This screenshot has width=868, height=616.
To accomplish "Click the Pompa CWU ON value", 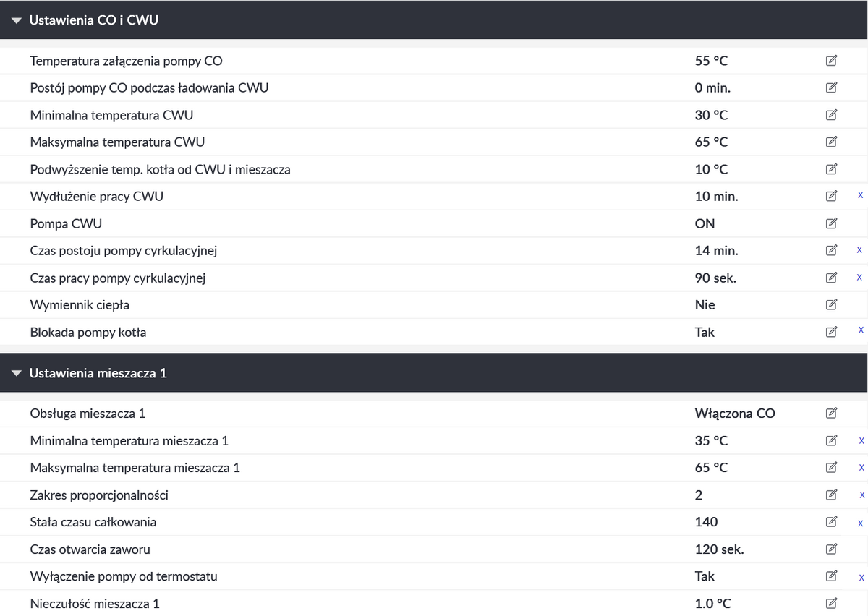I will pyautogui.click(x=705, y=223).
